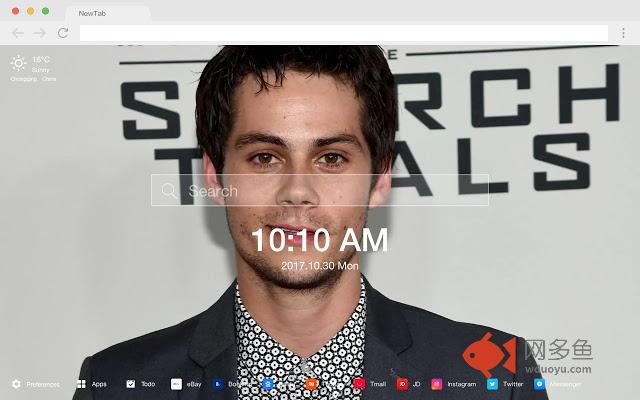The image size is (640, 400).
Task: Click the magnifier icon in search box
Action: tap(169, 191)
